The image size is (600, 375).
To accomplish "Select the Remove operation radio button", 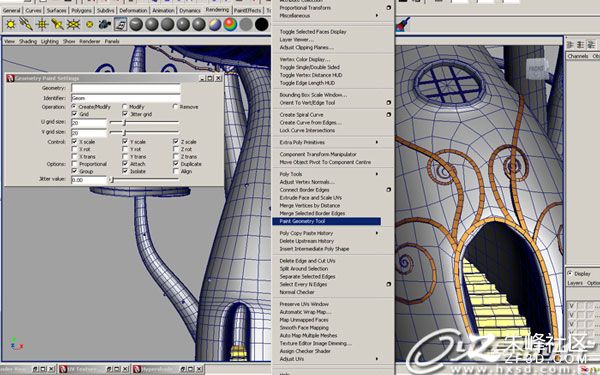I will [175, 107].
